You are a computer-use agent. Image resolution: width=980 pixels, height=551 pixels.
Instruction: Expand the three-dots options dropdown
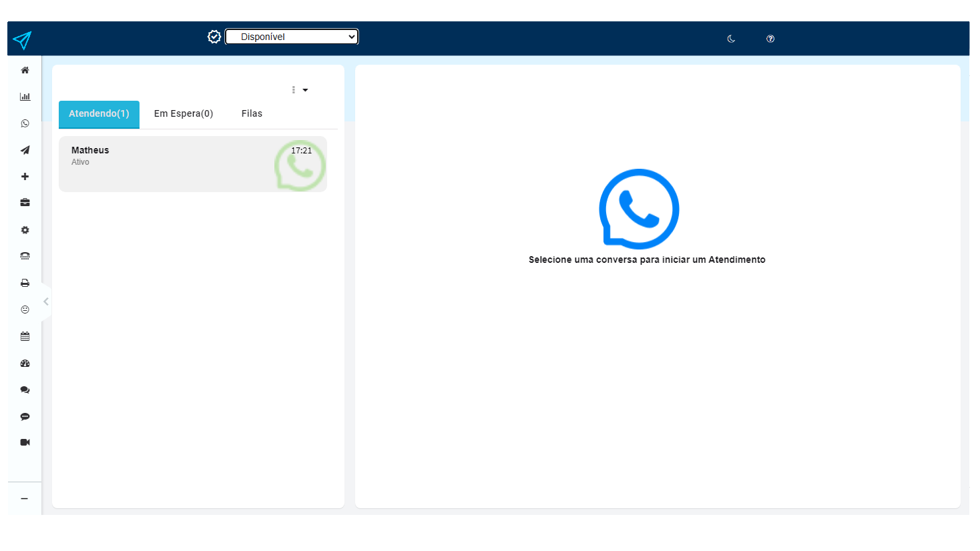300,90
